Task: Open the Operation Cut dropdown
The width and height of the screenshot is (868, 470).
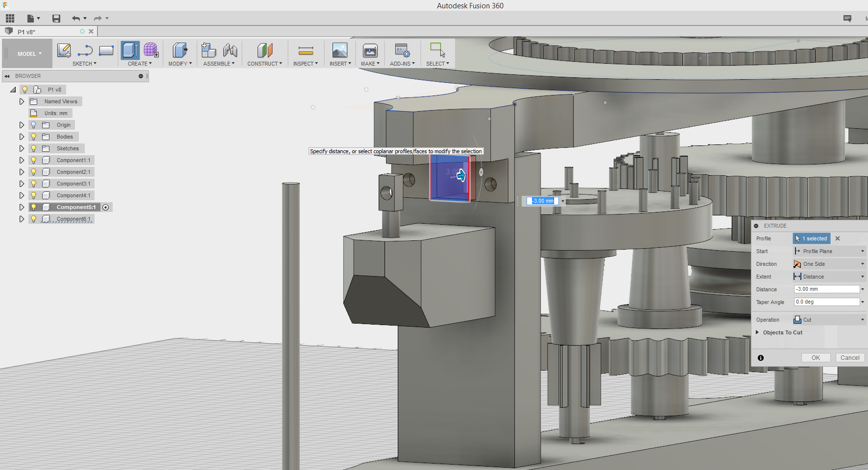Action: pos(829,320)
